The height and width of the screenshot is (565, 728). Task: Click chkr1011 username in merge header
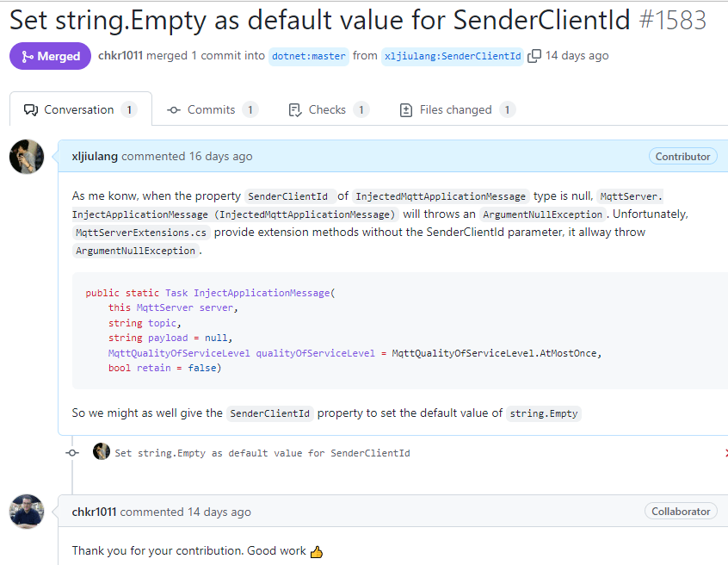pos(120,55)
